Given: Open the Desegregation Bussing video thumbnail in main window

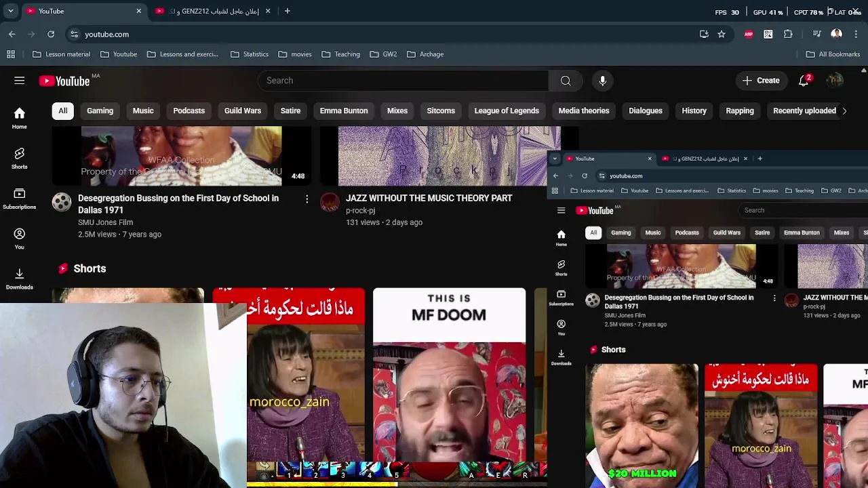Looking at the screenshot, I should click(181, 156).
